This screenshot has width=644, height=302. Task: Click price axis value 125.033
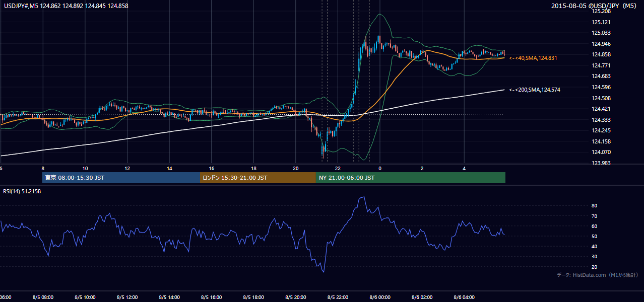point(601,33)
